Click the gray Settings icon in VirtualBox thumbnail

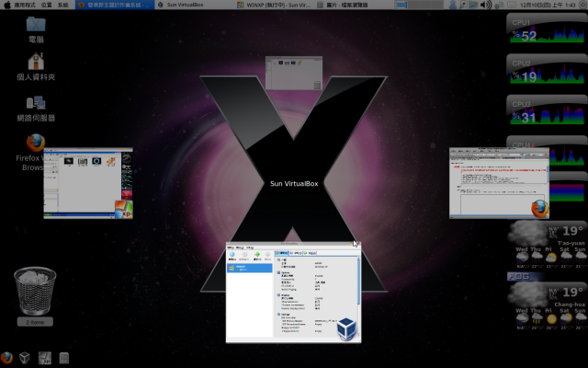244,256
